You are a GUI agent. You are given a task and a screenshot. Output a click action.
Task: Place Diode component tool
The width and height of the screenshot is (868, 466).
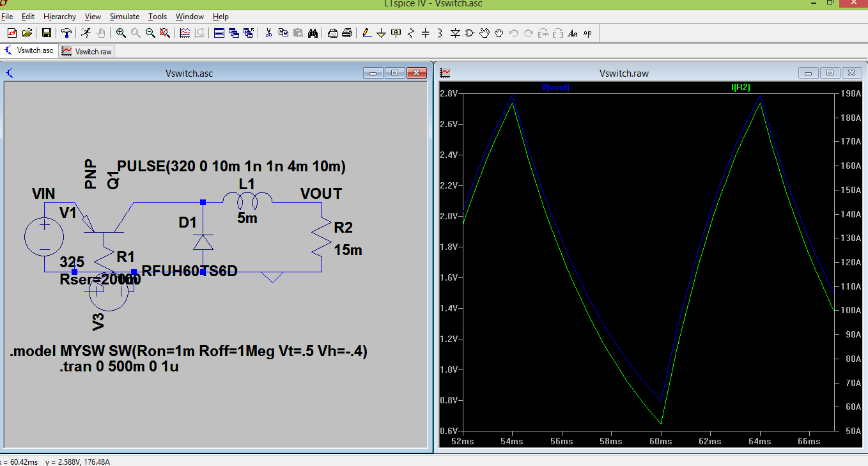point(455,33)
